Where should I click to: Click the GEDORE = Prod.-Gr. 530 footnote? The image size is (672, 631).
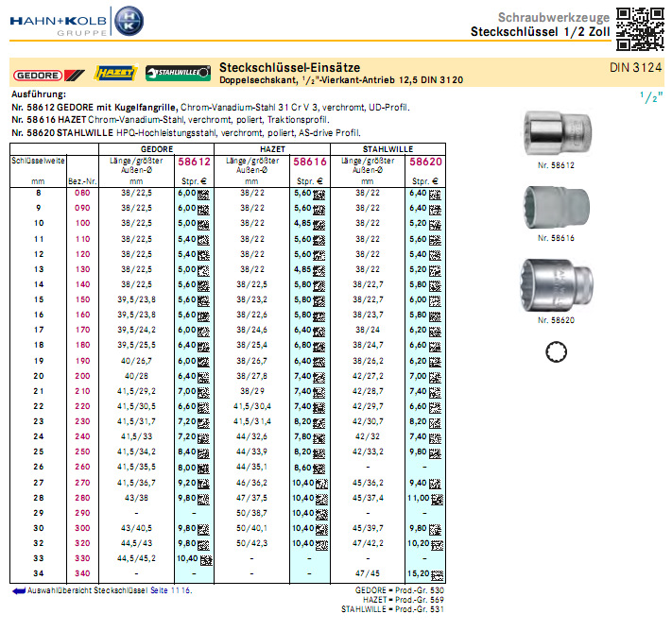[400, 590]
